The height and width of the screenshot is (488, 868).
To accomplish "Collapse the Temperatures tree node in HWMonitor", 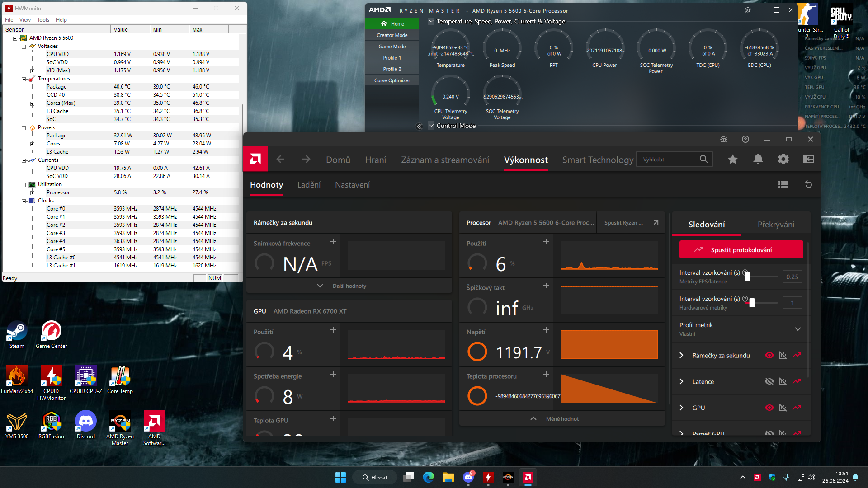I will point(24,79).
